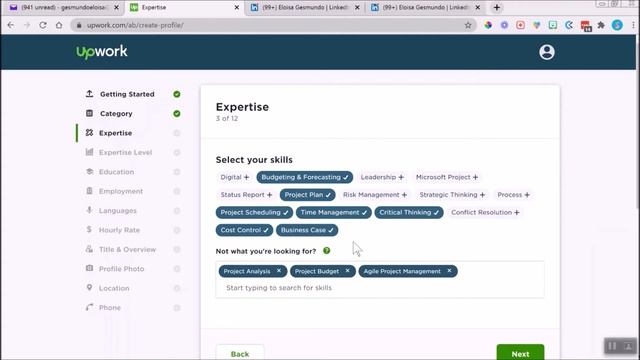Add the Conflict Resolution skill
Viewport: 640px width, 360px height.
point(485,212)
